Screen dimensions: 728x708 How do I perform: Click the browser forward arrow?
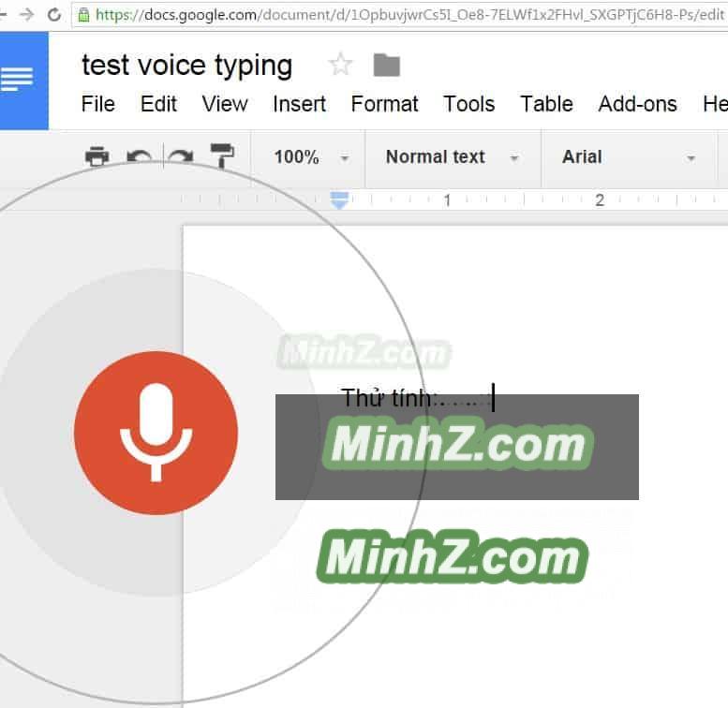pos(26,14)
